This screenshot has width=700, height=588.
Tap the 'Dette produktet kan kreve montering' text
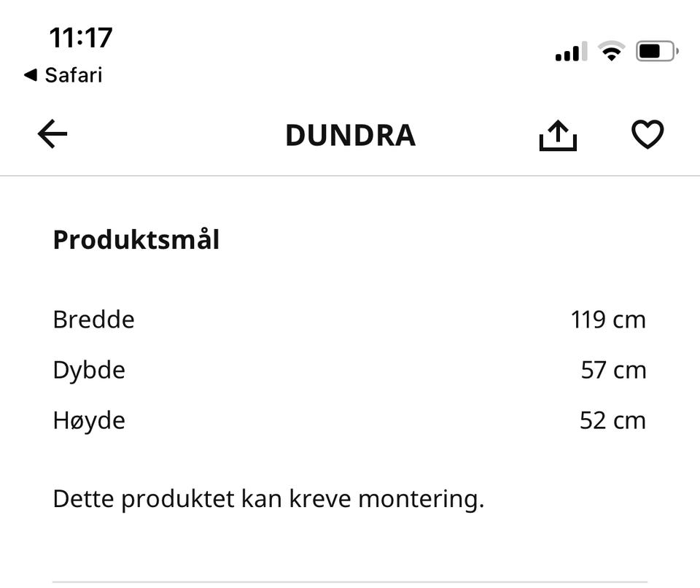point(268,500)
